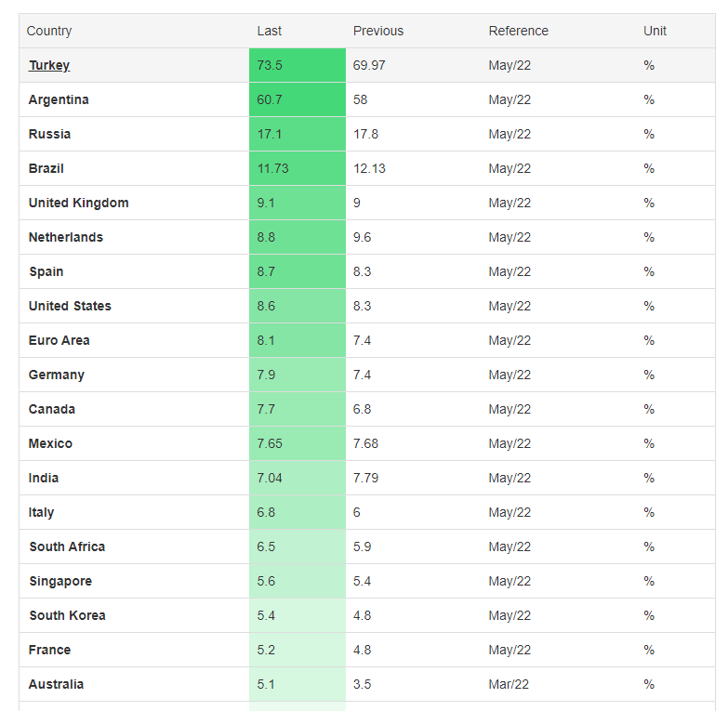Click the Country column header

[49, 31]
